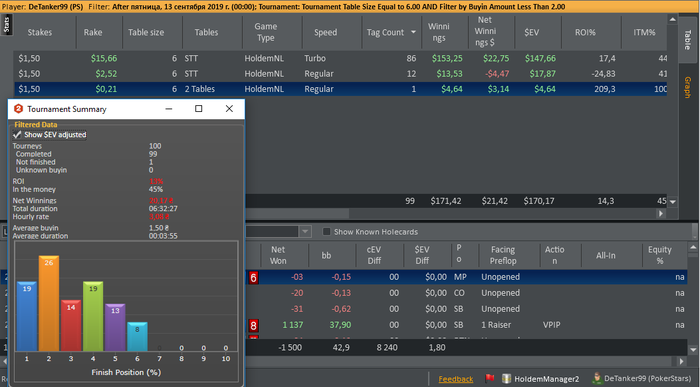Screen dimensions: 700x387
Task: Click the $153,25 winnings cell
Action: 447,58
